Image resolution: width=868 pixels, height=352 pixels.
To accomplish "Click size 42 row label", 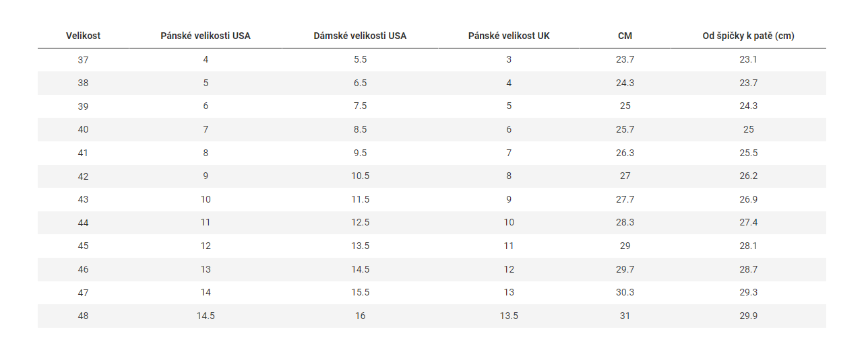I will (x=83, y=176).
